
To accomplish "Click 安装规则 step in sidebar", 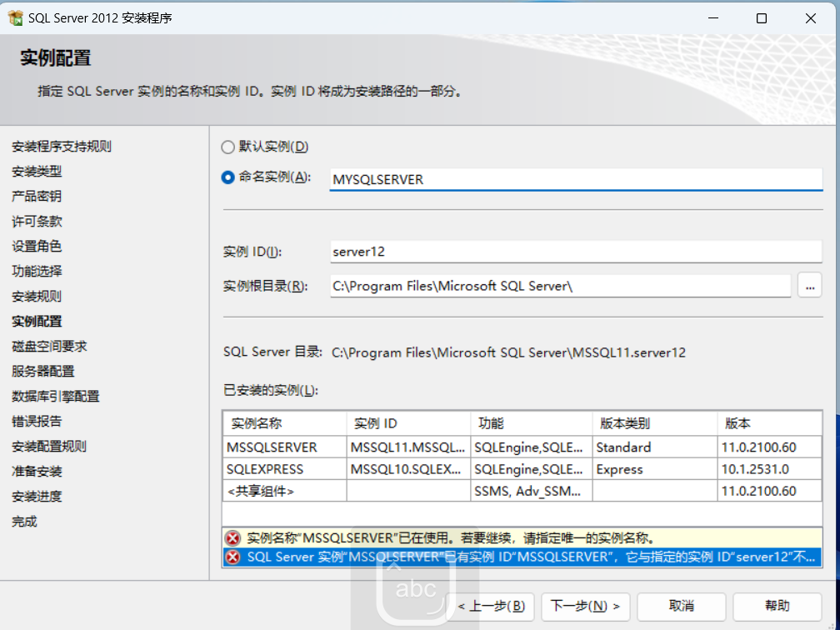I will pyautogui.click(x=37, y=297).
